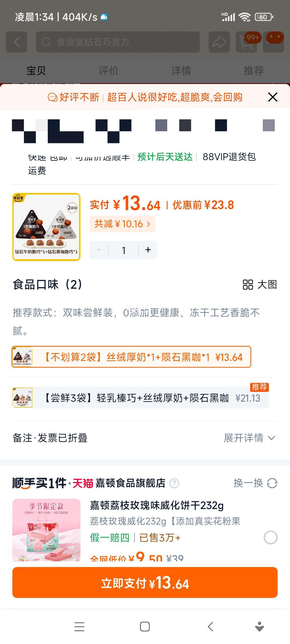Viewport: 290px width, 644px height.
Task: Tap 立即支付 ¥13.64 button
Action: click(x=145, y=582)
